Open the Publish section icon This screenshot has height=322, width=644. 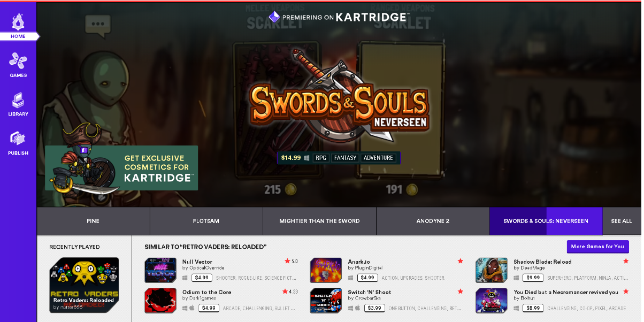(18, 139)
